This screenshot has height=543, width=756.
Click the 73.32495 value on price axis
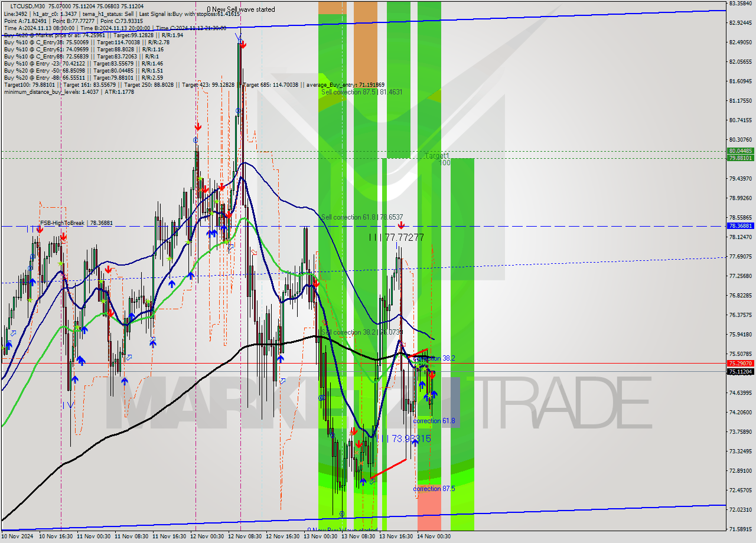pos(741,451)
